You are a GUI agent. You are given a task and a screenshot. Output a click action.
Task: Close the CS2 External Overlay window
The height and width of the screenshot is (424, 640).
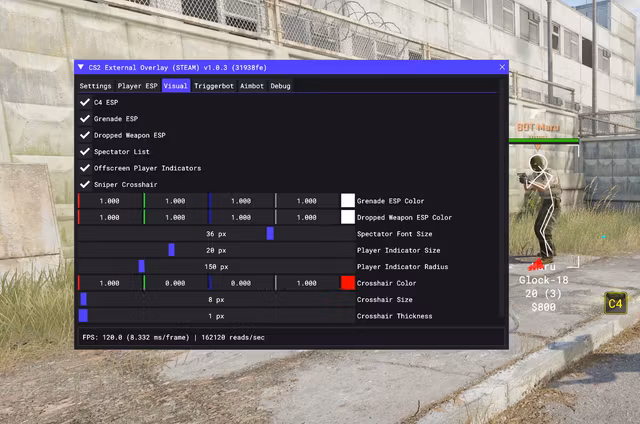(x=502, y=67)
